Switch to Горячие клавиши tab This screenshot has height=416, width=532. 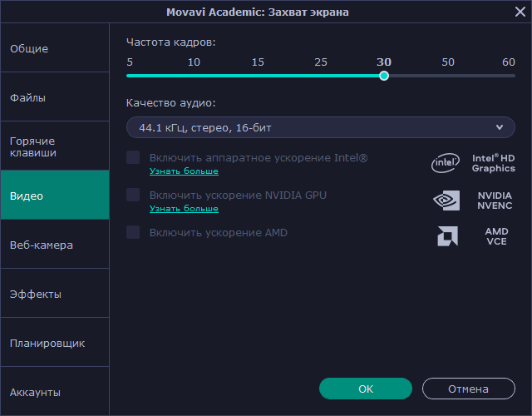[x=55, y=146]
